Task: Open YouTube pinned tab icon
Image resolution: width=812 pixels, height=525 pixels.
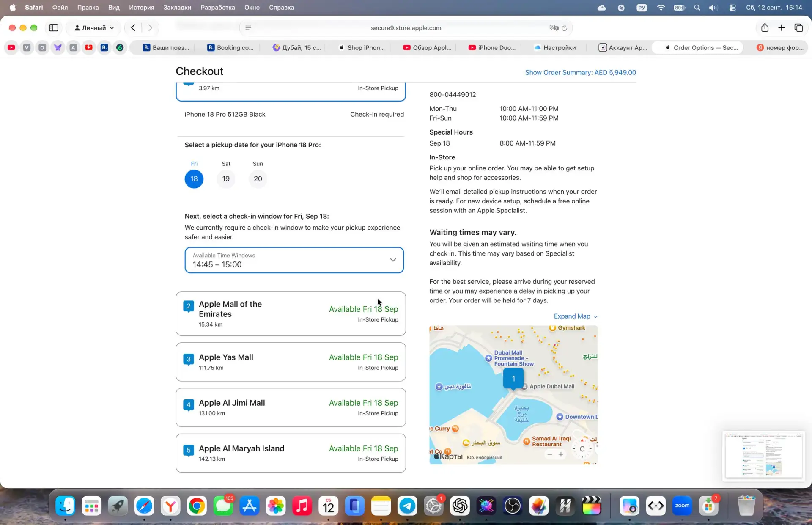Action: pyautogui.click(x=11, y=47)
